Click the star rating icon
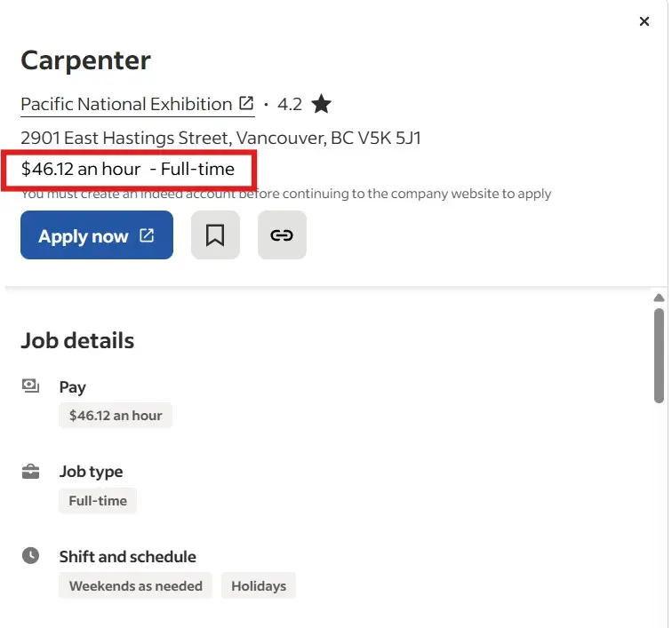This screenshot has height=628, width=672. [321, 105]
